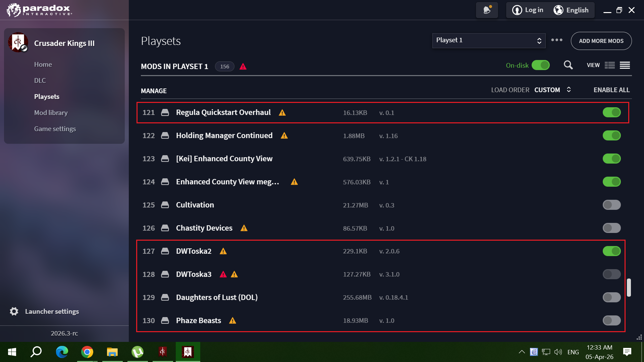The height and width of the screenshot is (362, 644).
Task: Click the search magnifier in Playsets
Action: [568, 65]
